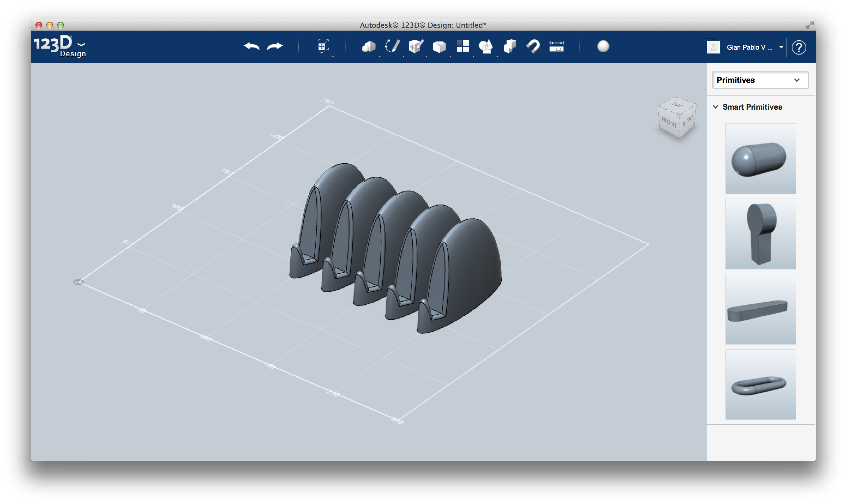
Task: Click the fullscreen arrows in title bar
Action: pos(810,25)
